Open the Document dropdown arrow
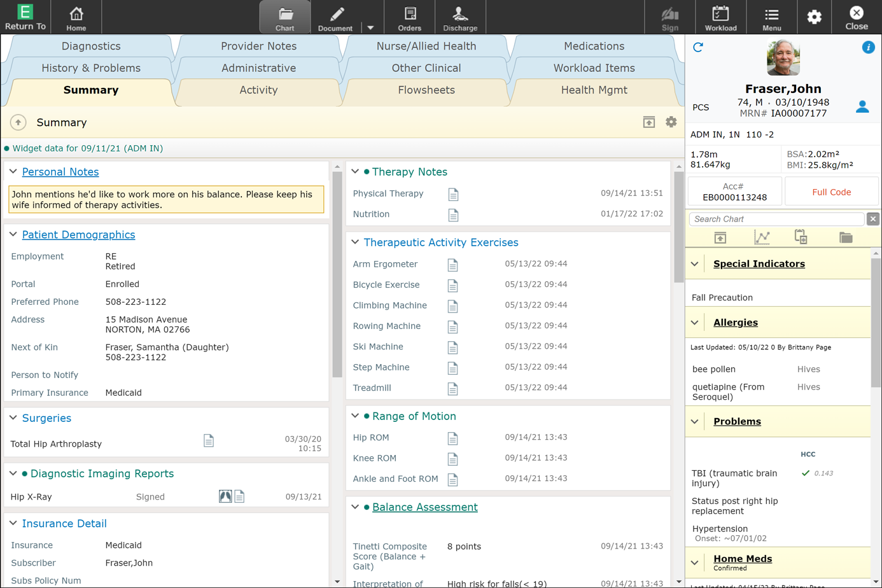882x588 pixels. (x=370, y=17)
